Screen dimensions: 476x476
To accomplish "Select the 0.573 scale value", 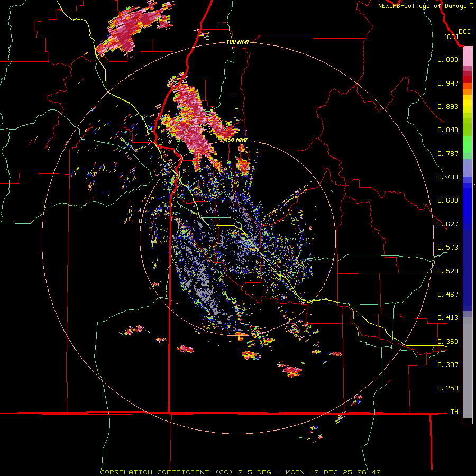I will click(x=448, y=248).
